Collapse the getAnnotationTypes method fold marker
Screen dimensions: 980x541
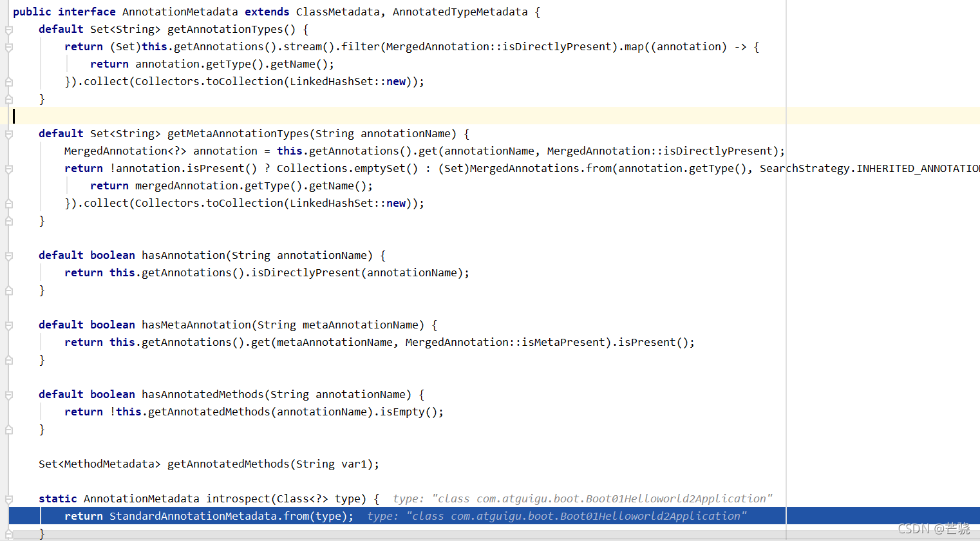(x=9, y=30)
